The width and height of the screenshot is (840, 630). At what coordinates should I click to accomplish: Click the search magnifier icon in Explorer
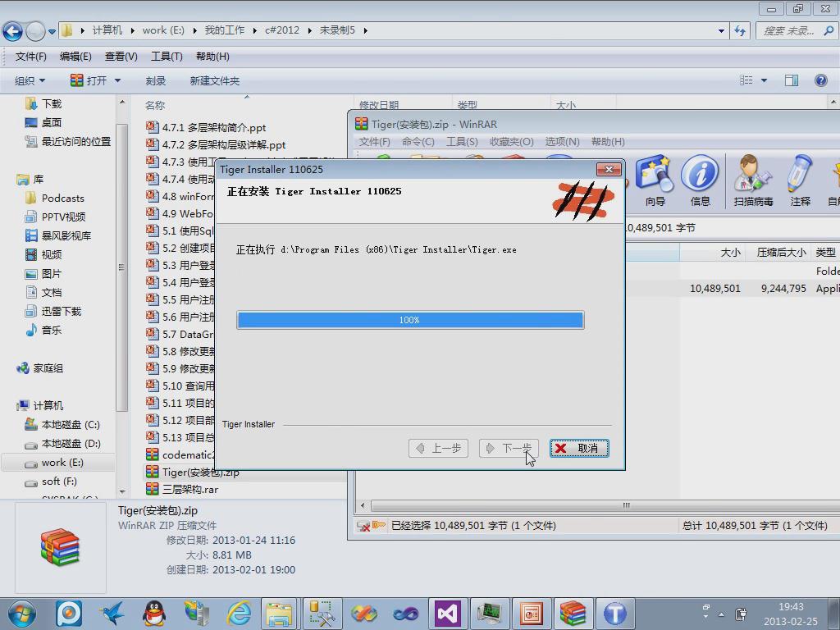point(829,30)
